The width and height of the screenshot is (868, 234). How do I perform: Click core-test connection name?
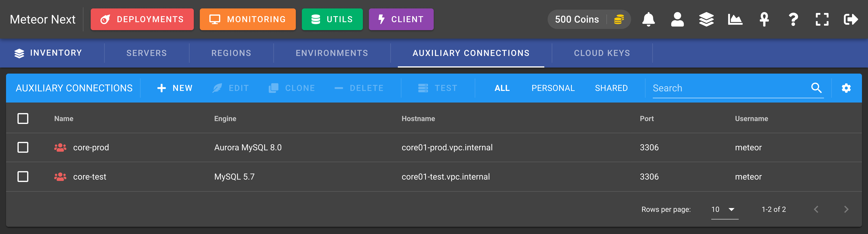(90, 177)
